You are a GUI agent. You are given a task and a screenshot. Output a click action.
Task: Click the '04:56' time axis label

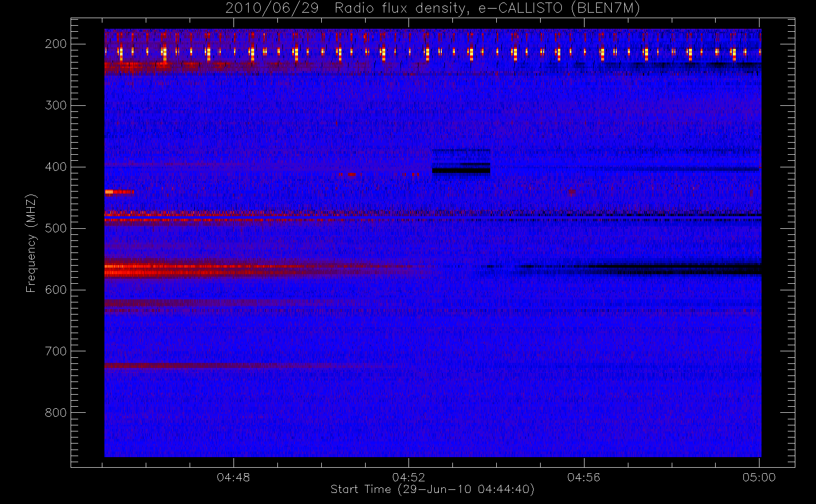[x=584, y=477]
